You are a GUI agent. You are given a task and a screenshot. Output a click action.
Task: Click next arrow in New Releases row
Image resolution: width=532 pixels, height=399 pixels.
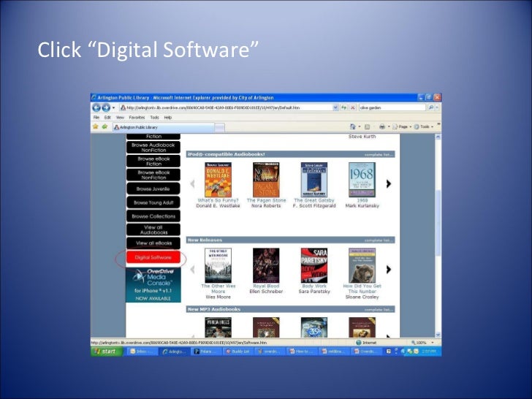[x=389, y=270]
